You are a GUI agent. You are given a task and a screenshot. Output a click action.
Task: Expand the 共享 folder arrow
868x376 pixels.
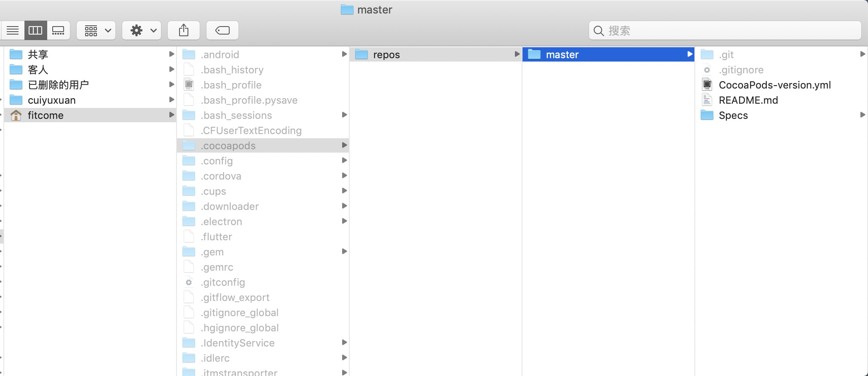(171, 54)
